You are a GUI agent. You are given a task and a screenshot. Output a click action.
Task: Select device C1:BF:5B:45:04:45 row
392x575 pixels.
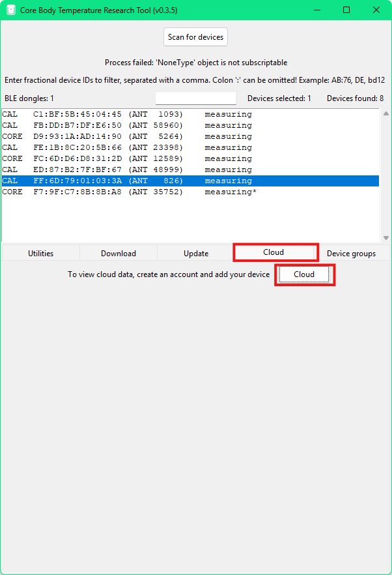tap(190, 115)
